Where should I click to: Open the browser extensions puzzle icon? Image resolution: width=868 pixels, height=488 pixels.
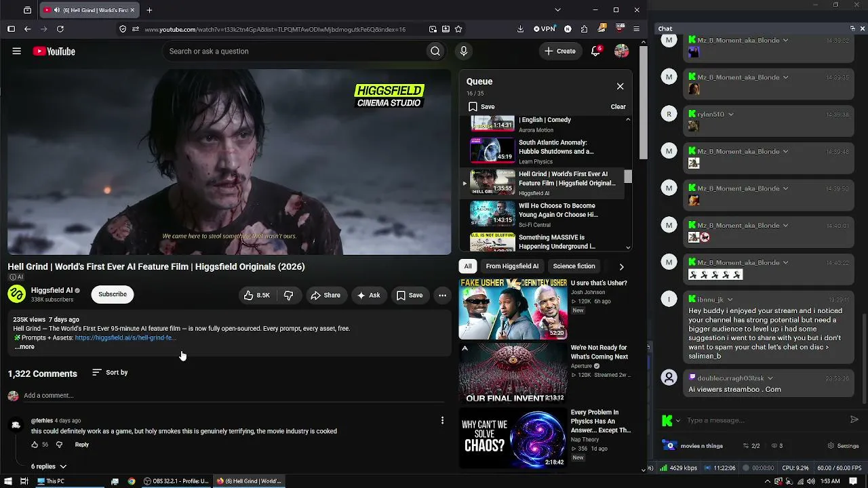[584, 29]
